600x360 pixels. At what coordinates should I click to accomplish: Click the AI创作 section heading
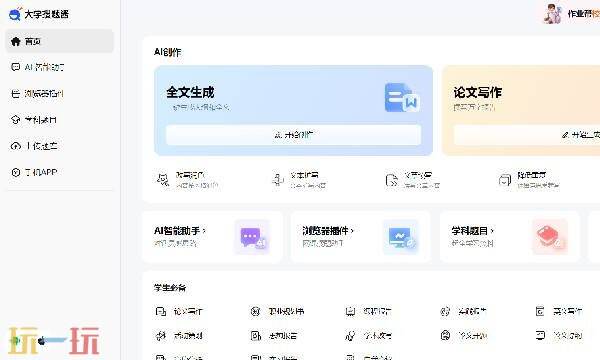pos(167,52)
